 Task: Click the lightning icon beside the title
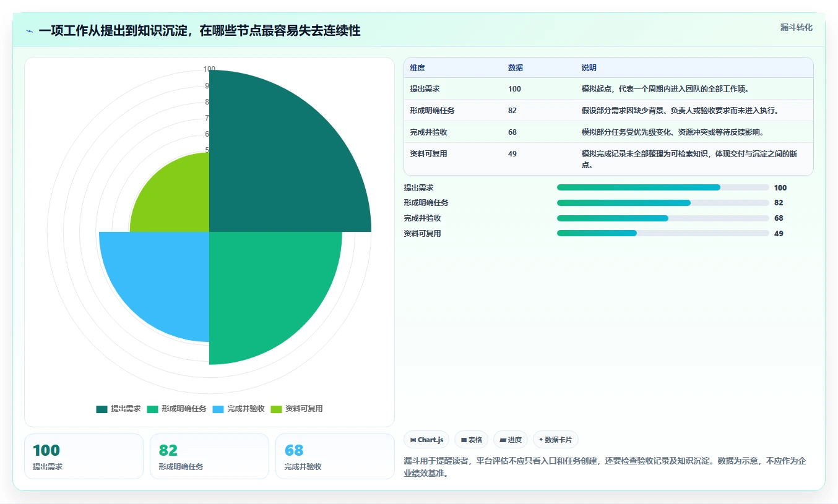coord(29,31)
